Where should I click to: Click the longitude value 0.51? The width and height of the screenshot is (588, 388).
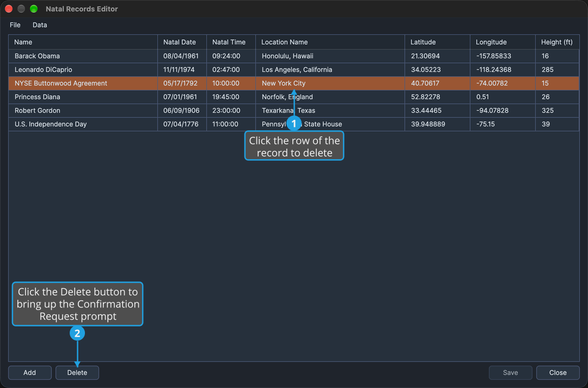point(503,97)
